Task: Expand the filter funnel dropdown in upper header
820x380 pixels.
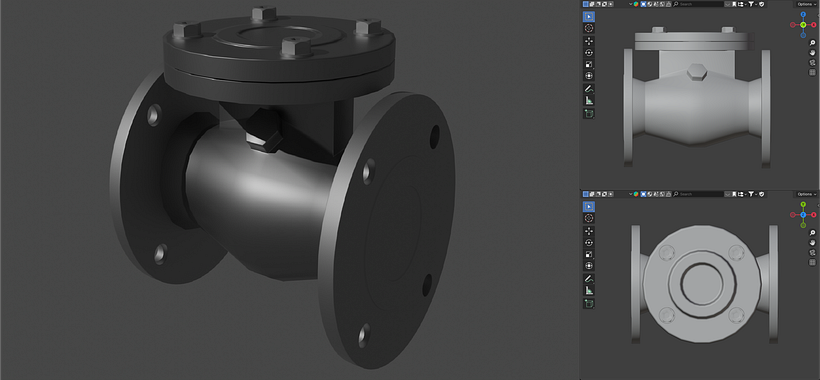Action: pos(752,4)
